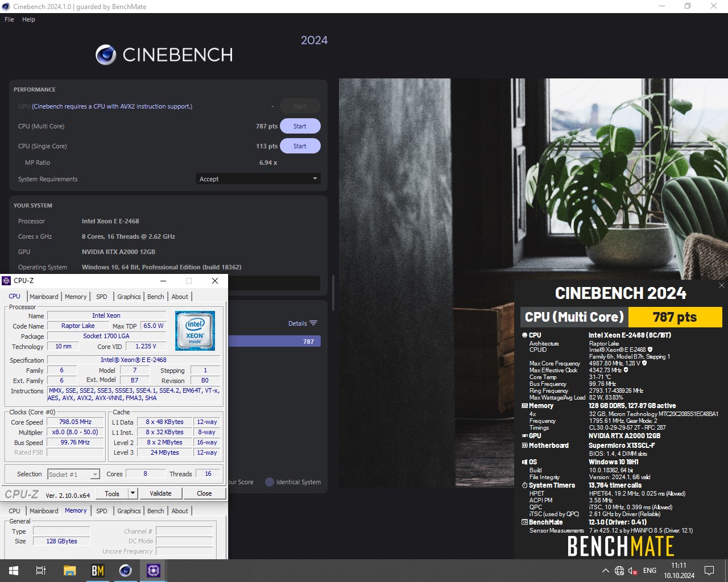728x582 pixels.
Task: Expand the Tools dropdown arrow
Action: coord(133,493)
